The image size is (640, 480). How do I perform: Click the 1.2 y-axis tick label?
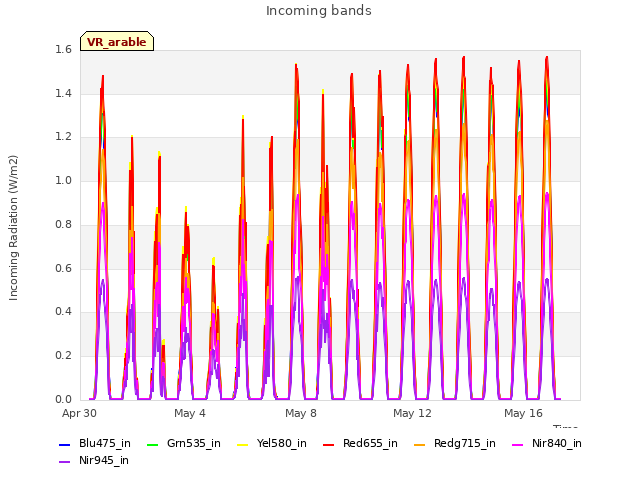pos(63,137)
